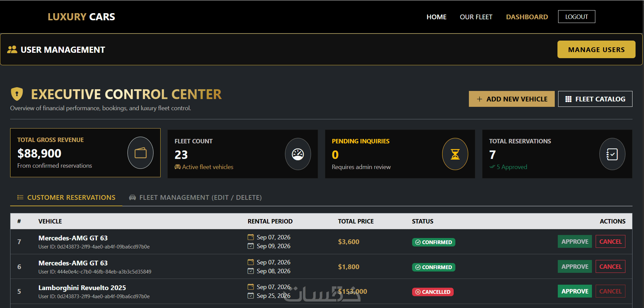Click the shield icon beside Executive Control Center

[17, 94]
